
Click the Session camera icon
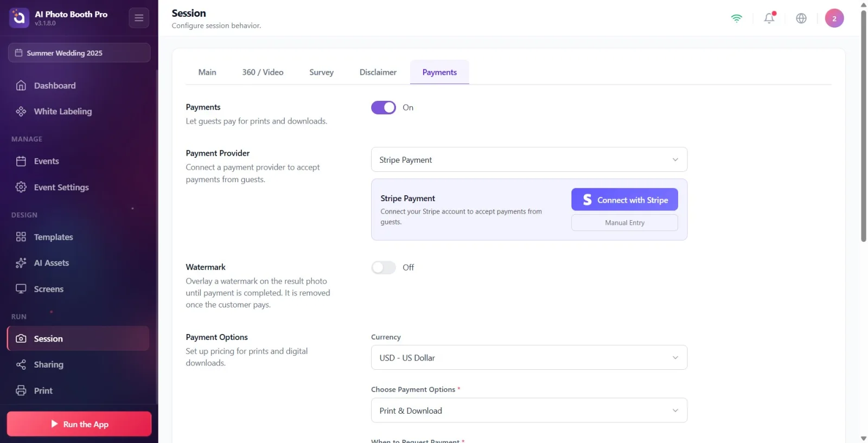21,338
